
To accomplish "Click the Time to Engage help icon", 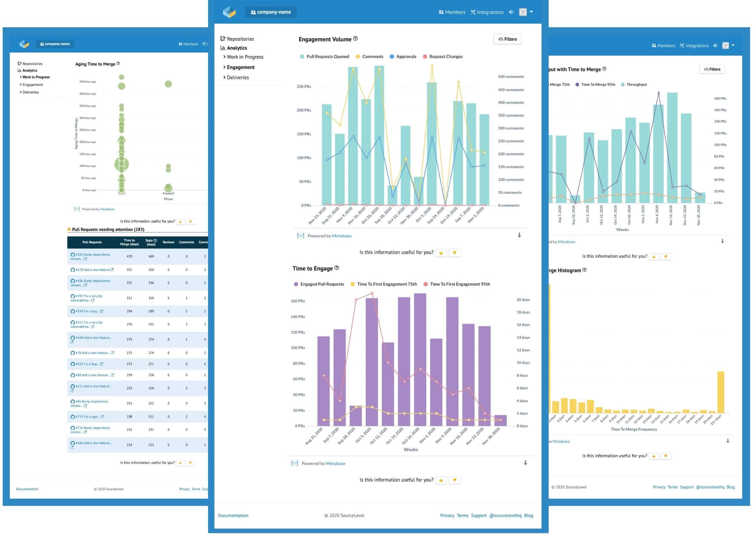I will coord(337,268).
